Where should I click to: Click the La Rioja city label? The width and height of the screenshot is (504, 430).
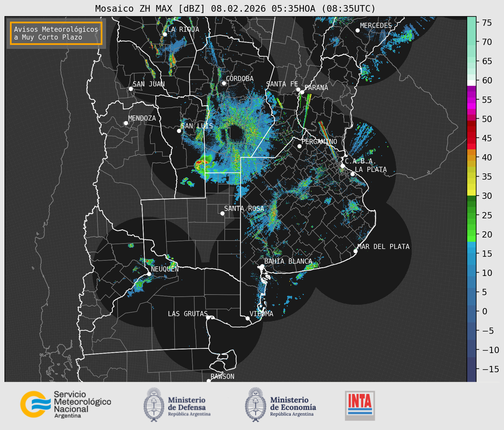click(183, 29)
